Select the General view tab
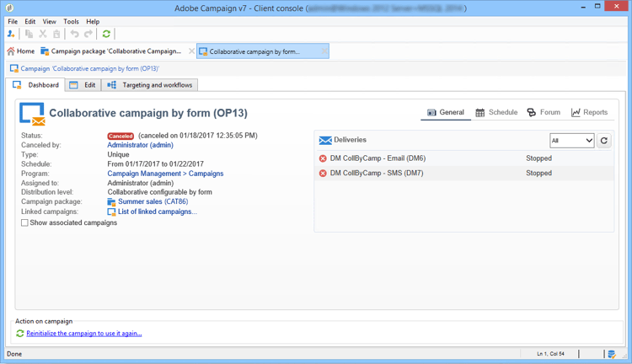The width and height of the screenshot is (632, 364). pos(446,112)
